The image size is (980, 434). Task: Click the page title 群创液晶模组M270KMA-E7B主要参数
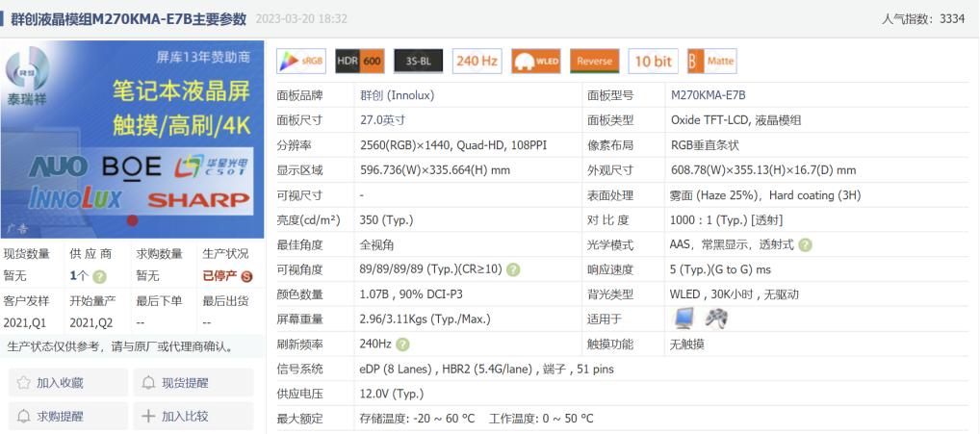129,18
